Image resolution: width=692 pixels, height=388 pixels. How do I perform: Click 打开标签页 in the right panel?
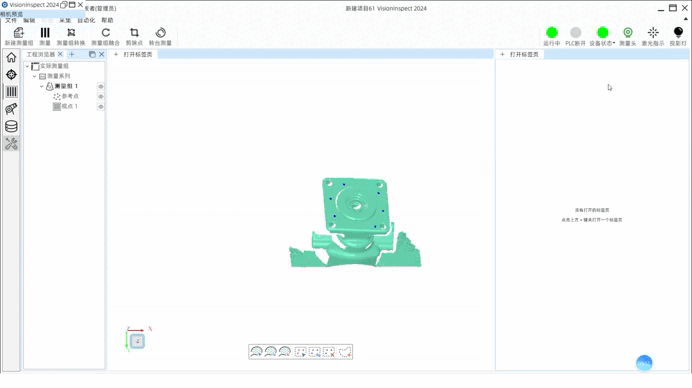(x=524, y=54)
